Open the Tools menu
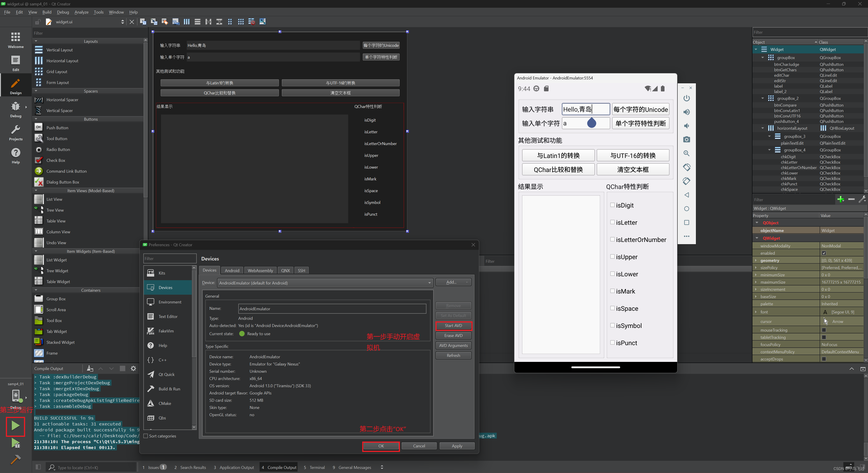Screen dimensions: 868x473 click(98, 12)
